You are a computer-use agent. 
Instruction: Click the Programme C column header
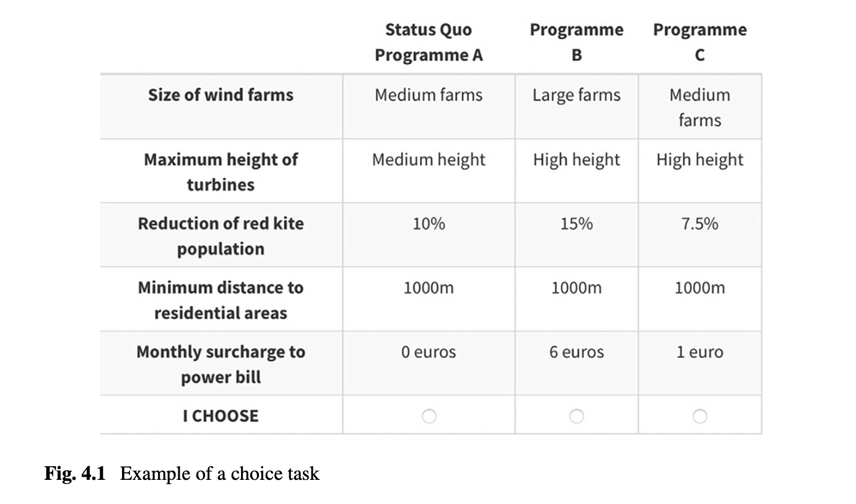[699, 42]
